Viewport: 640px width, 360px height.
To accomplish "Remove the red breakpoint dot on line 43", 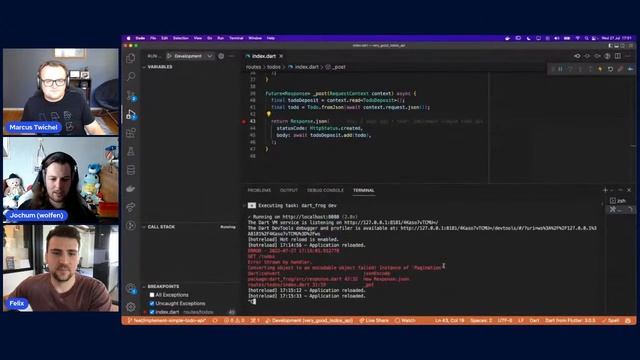I will pyautogui.click(x=244, y=121).
